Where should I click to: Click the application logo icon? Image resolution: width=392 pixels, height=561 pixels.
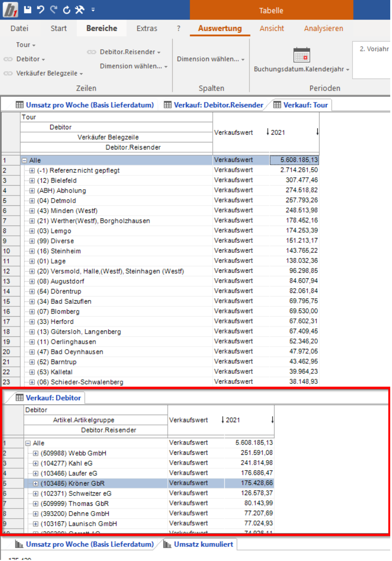10,9
